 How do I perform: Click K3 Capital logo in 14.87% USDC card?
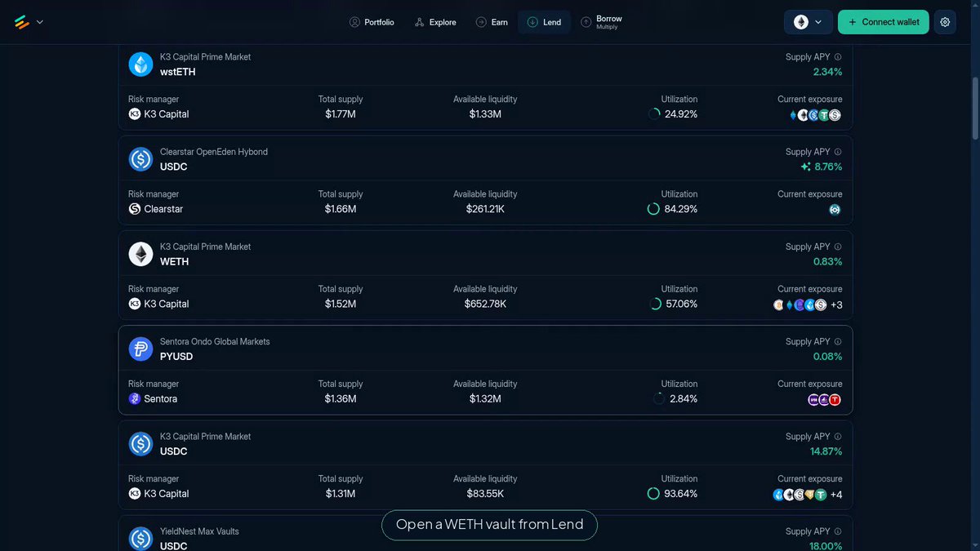(x=135, y=494)
